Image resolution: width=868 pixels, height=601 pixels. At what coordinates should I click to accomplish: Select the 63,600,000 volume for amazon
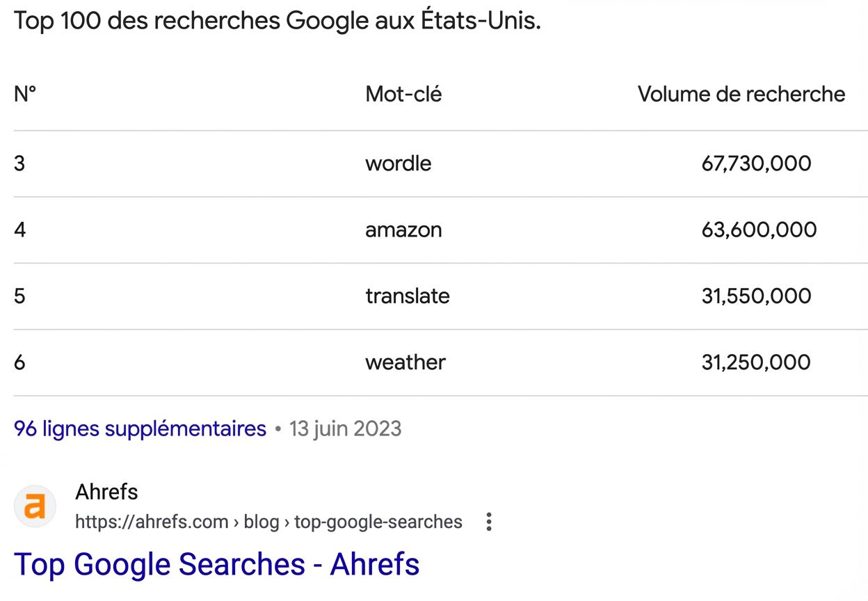[x=758, y=230]
